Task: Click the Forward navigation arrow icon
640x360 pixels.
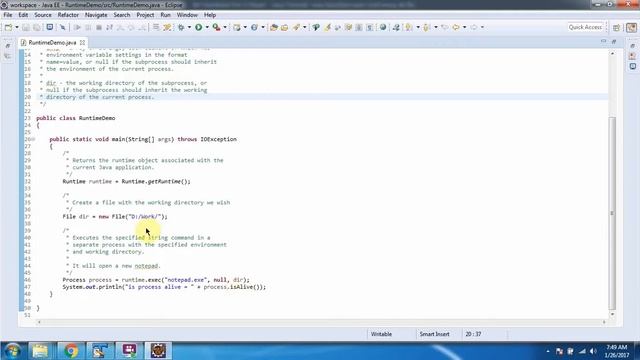Action: click(x=473, y=27)
